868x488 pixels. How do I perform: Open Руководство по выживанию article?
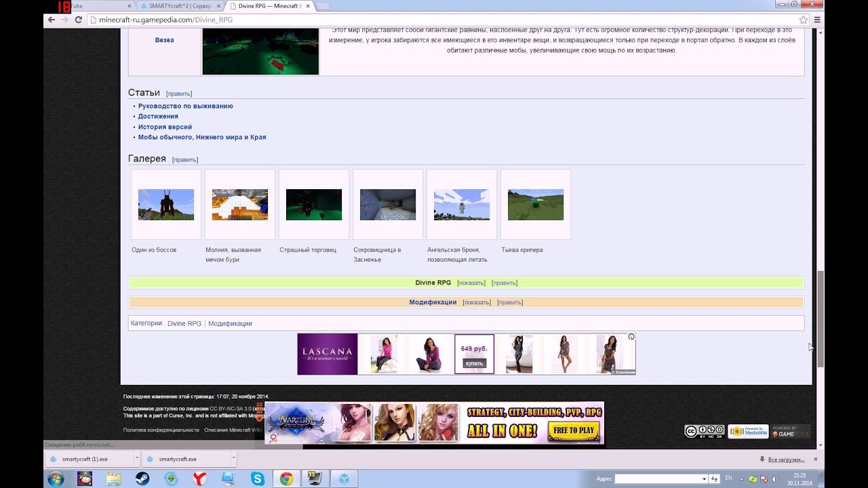coord(186,106)
